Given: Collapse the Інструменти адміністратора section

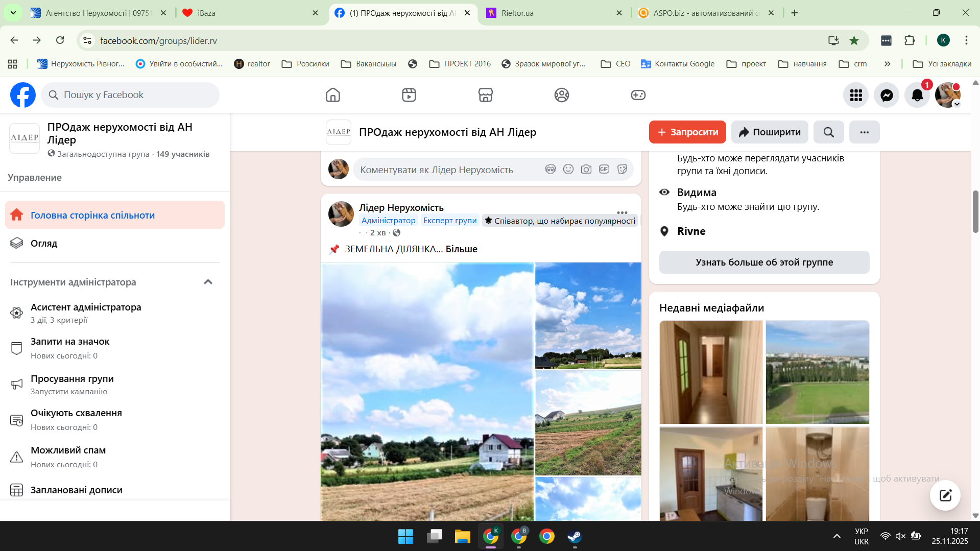Looking at the screenshot, I should (208, 282).
